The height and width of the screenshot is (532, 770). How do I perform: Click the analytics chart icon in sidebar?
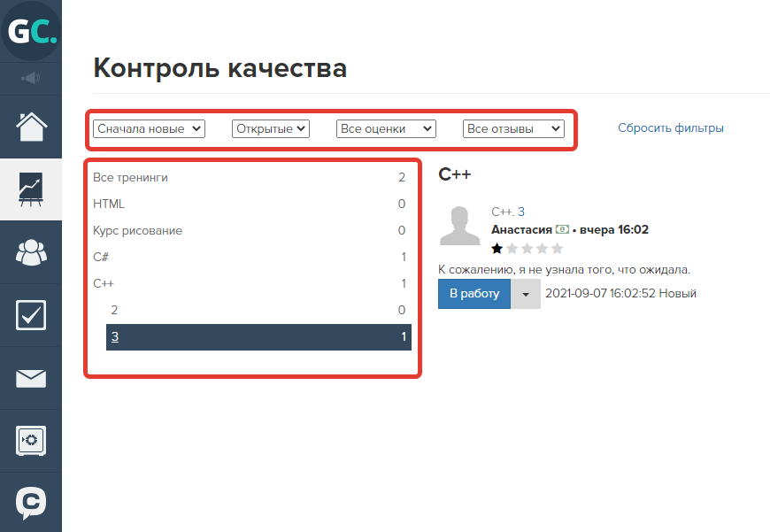click(x=30, y=189)
